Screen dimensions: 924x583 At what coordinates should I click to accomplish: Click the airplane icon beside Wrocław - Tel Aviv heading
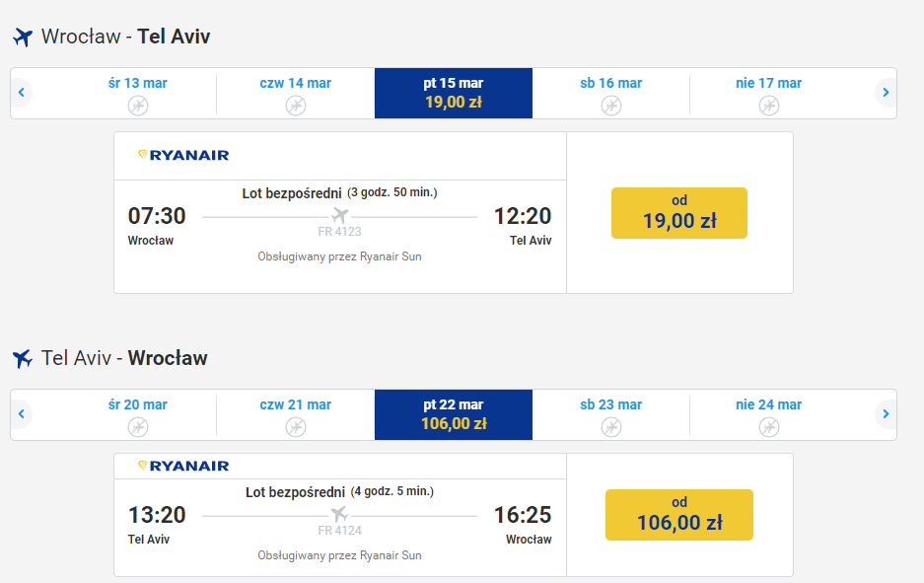23,37
